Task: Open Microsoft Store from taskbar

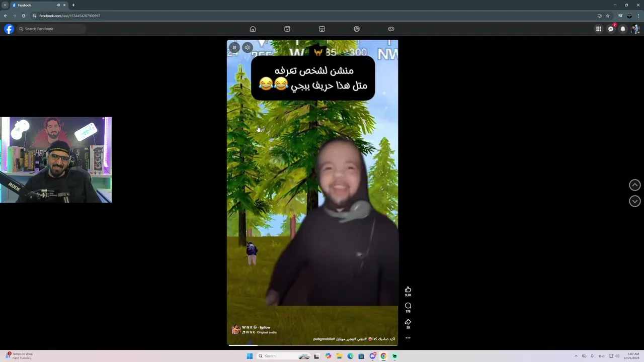Action: pyautogui.click(x=361, y=356)
